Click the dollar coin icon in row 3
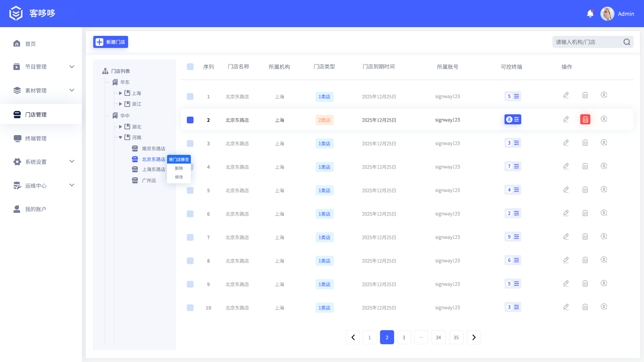The width and height of the screenshot is (644, 362). coord(604,143)
